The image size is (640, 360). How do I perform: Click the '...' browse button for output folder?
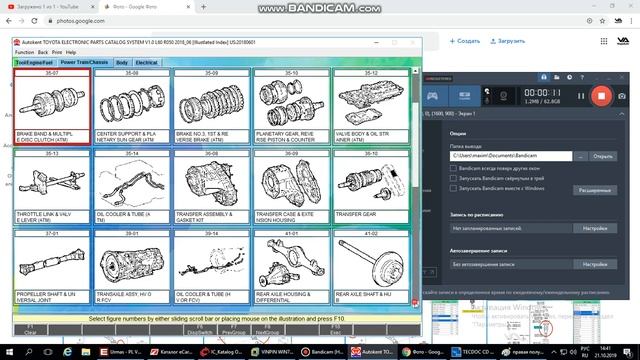pos(580,156)
